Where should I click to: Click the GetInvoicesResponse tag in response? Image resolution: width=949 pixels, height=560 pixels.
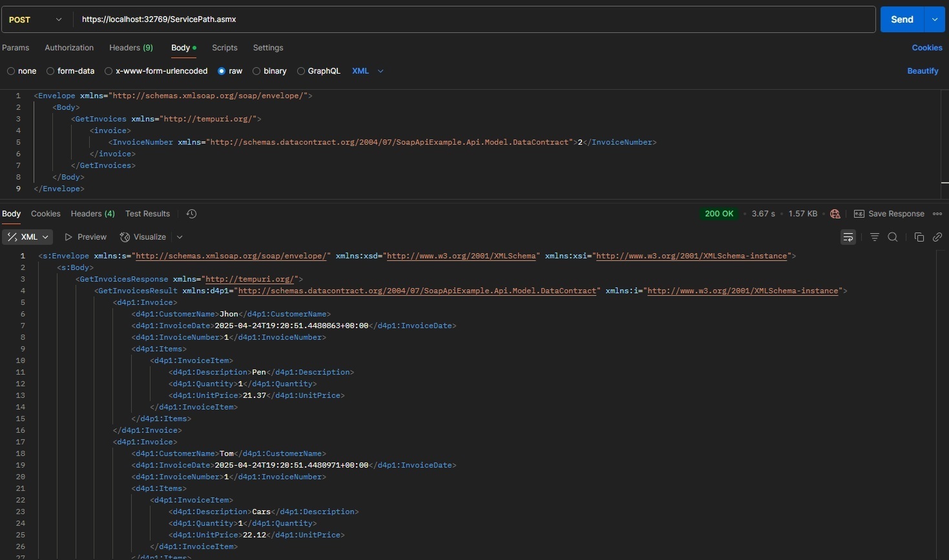click(189, 279)
